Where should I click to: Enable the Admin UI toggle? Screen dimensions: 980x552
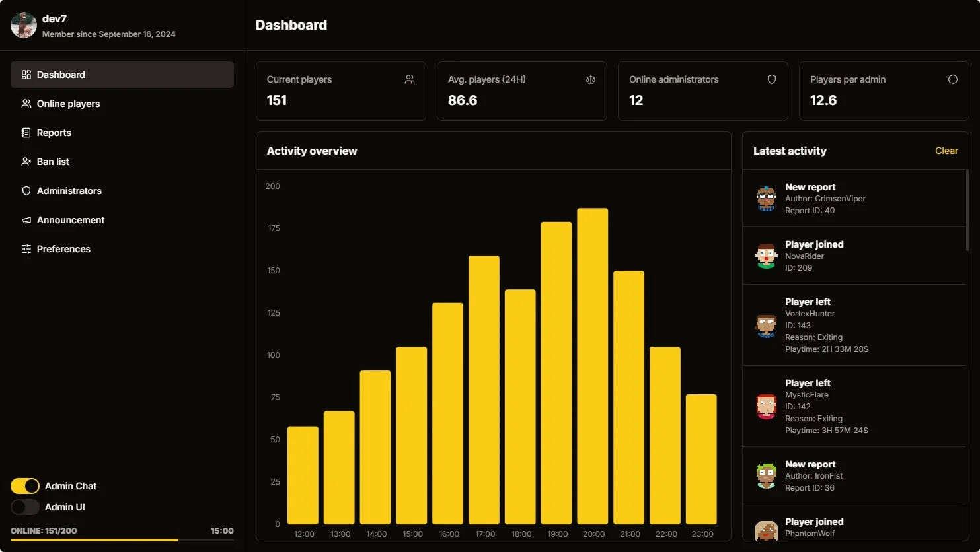click(25, 507)
